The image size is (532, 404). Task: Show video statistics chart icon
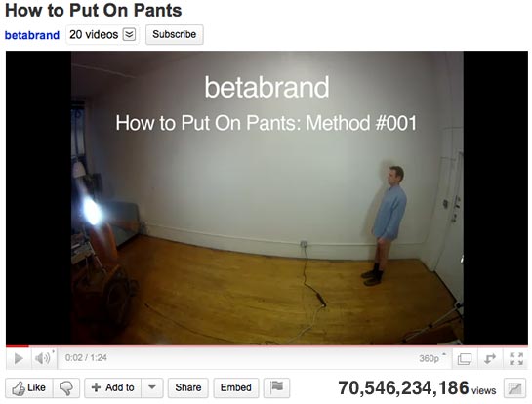tap(514, 388)
